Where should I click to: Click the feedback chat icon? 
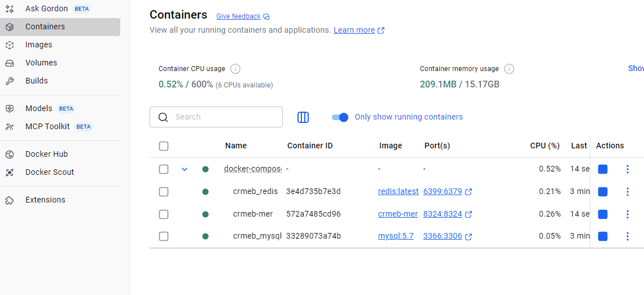point(266,17)
